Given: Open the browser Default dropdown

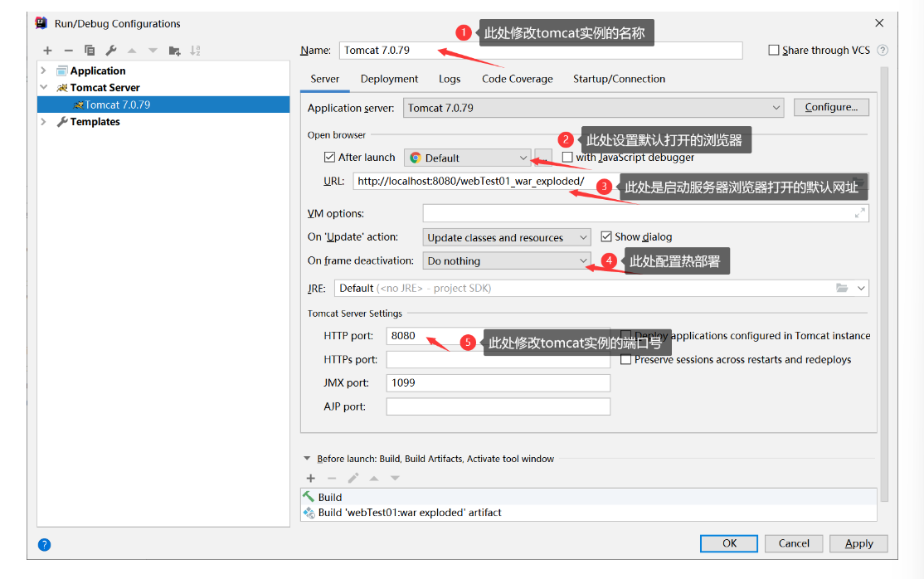Looking at the screenshot, I should pos(467,158).
